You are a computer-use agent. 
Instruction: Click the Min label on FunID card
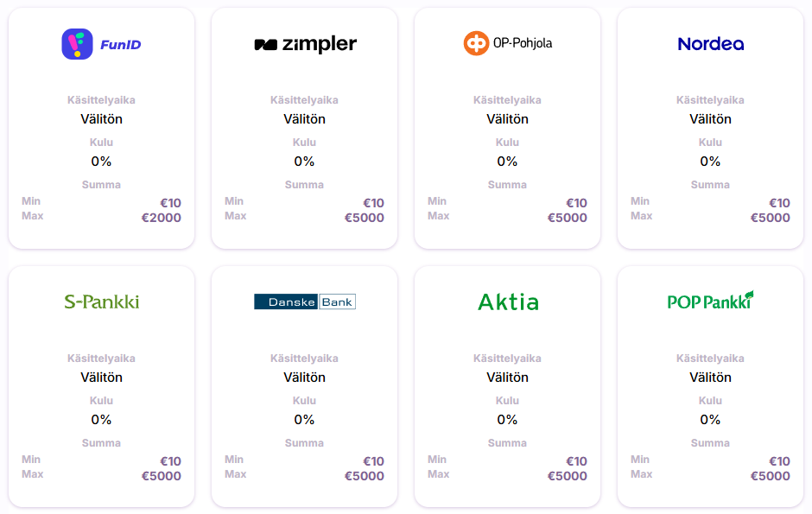pyautogui.click(x=31, y=200)
